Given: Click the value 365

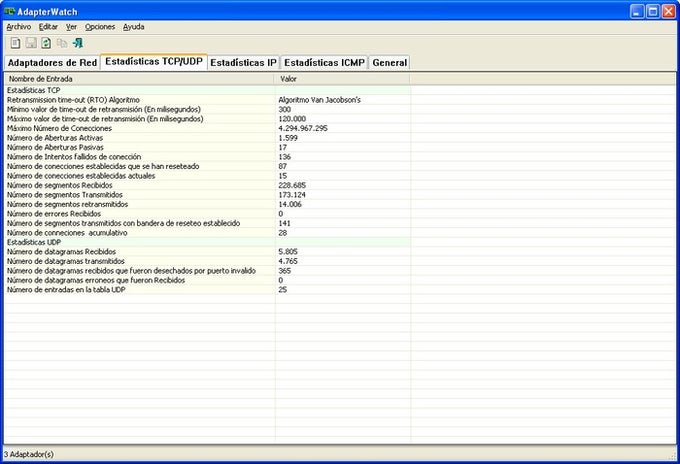Looking at the screenshot, I should tap(284, 271).
